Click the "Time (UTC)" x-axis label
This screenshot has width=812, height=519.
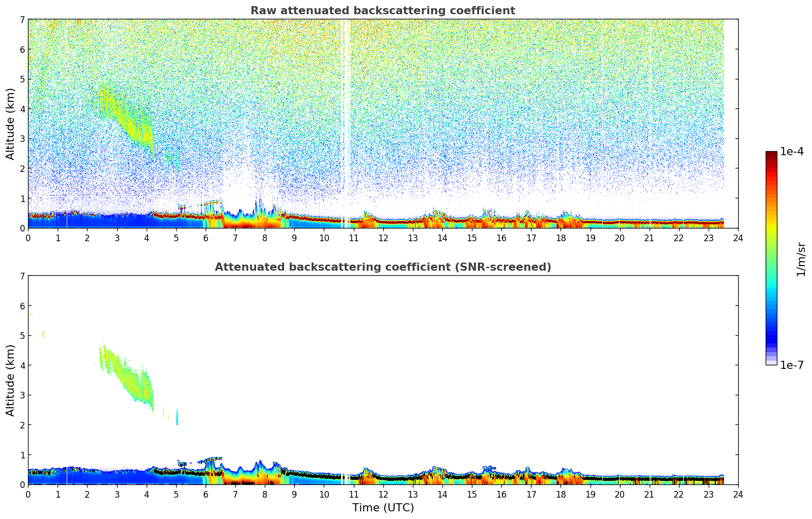(x=383, y=508)
